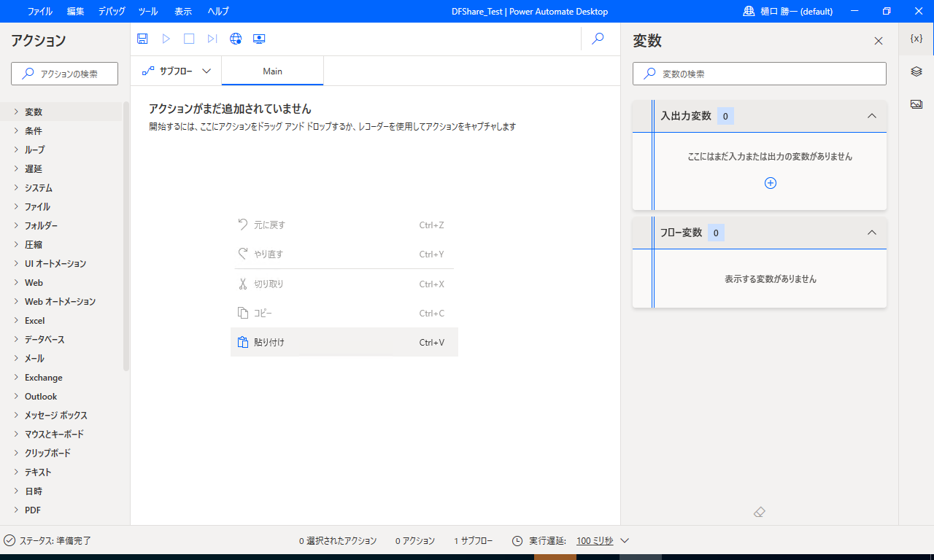Open the ファイル menu
Image resolution: width=934 pixels, height=560 pixels.
pyautogui.click(x=39, y=11)
